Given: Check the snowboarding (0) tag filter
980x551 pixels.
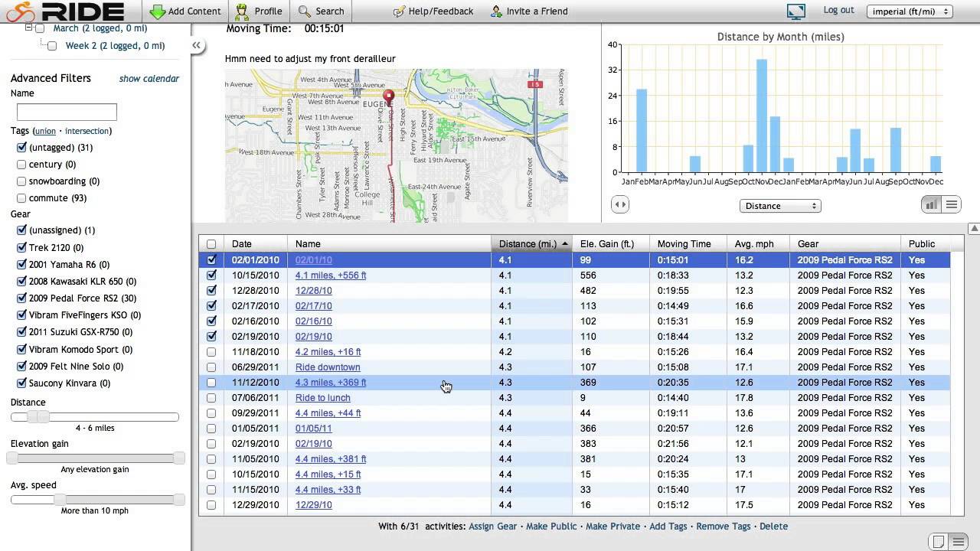Looking at the screenshot, I should [x=21, y=181].
